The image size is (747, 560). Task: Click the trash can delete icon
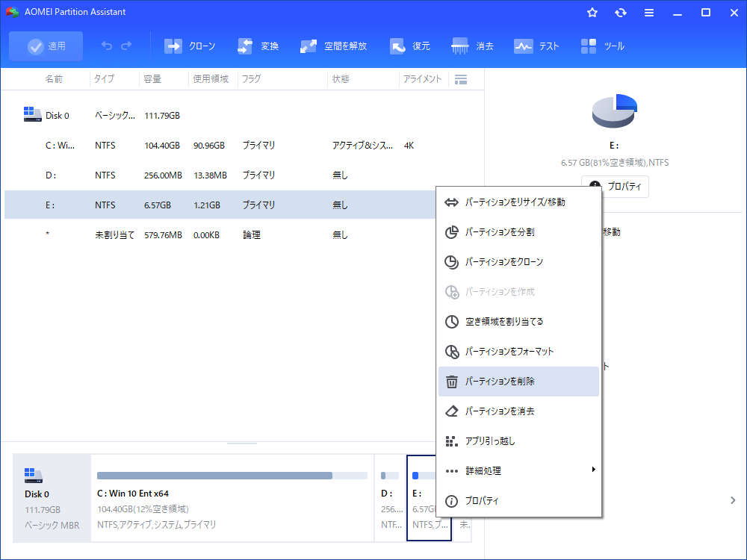click(452, 382)
